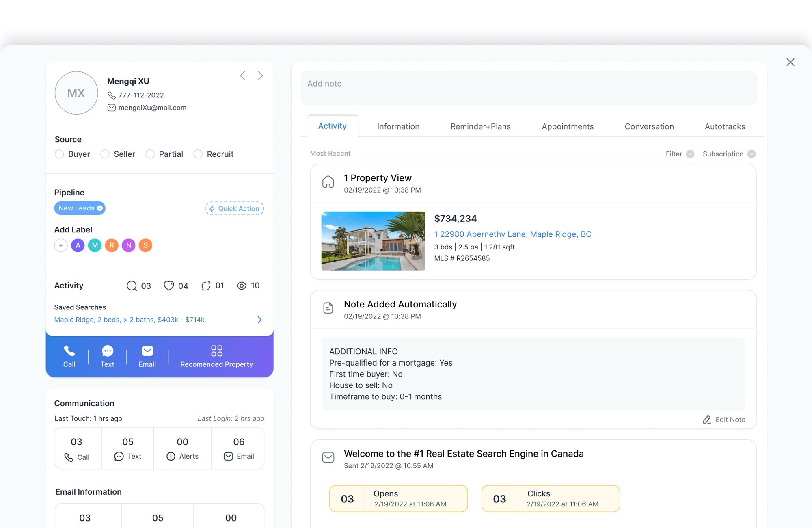Image resolution: width=812 pixels, height=528 pixels.
Task: Open 1 22980 Abernethy Lane property link
Action: [x=513, y=234]
